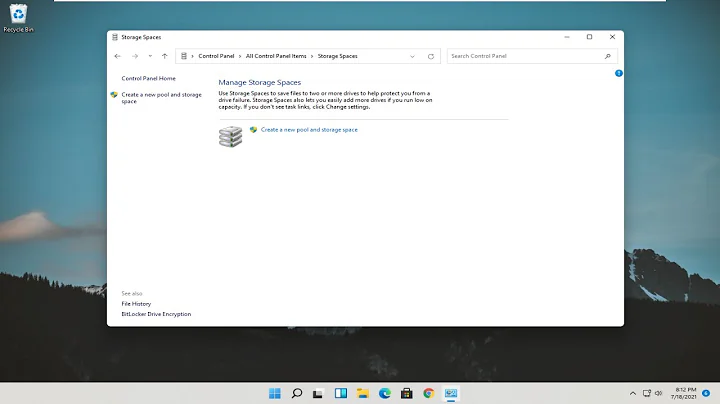Launch Microsoft Edge from taskbar

[385, 393]
